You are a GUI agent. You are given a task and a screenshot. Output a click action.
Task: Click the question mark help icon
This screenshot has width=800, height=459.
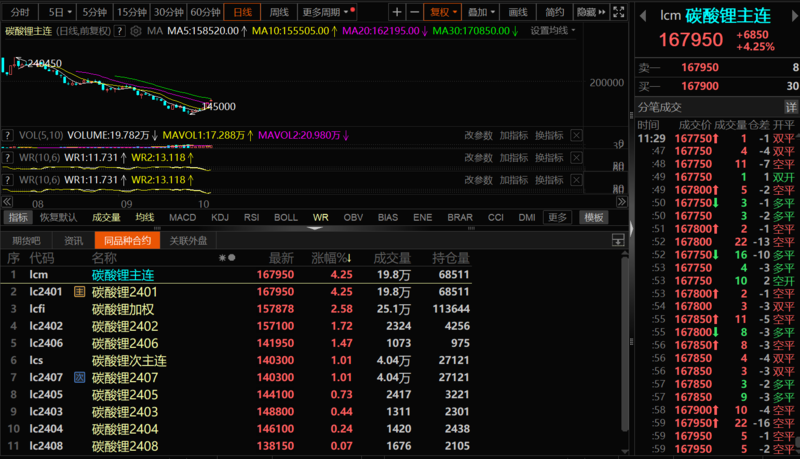120,31
